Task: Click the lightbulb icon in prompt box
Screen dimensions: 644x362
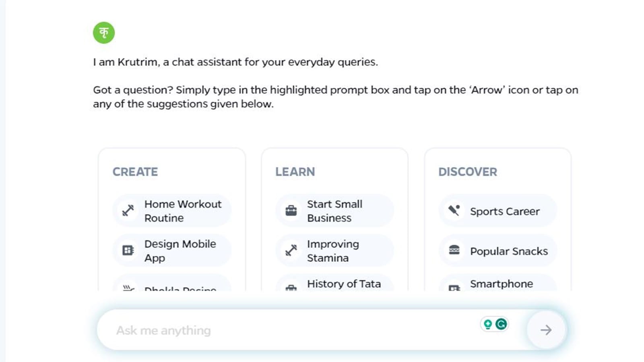Action: [488, 324]
